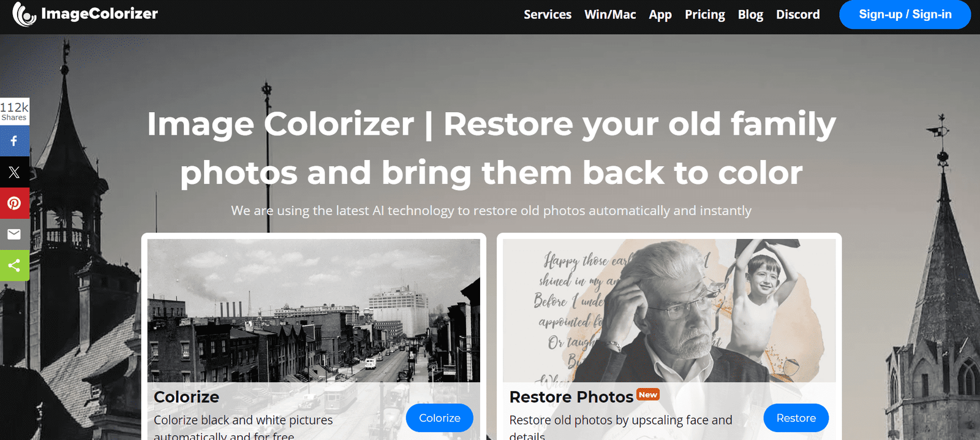980x440 pixels.
Task: Open the Colorize street photo thumbnail
Action: click(x=314, y=311)
